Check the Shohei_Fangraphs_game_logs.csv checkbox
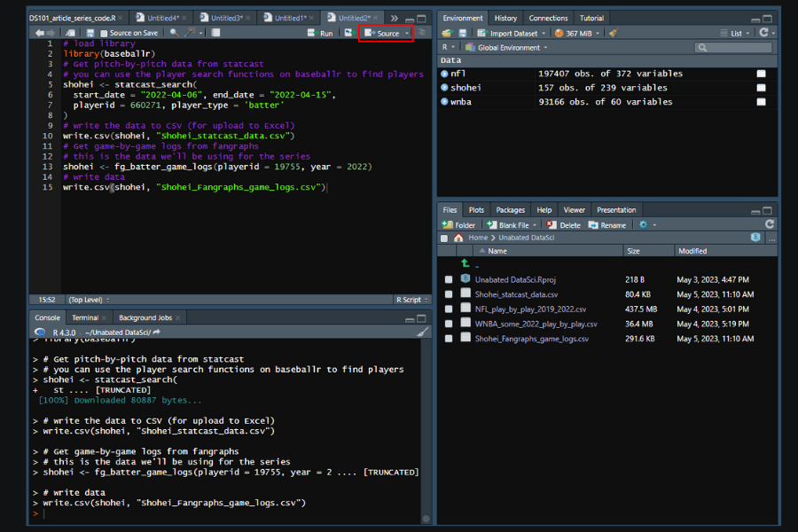798x532 pixels. [449, 339]
